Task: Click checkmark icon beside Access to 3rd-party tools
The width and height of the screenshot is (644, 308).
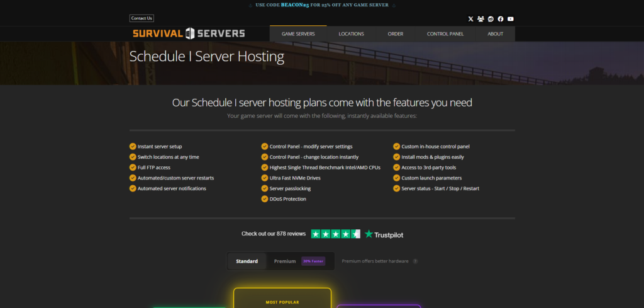Action: click(396, 168)
